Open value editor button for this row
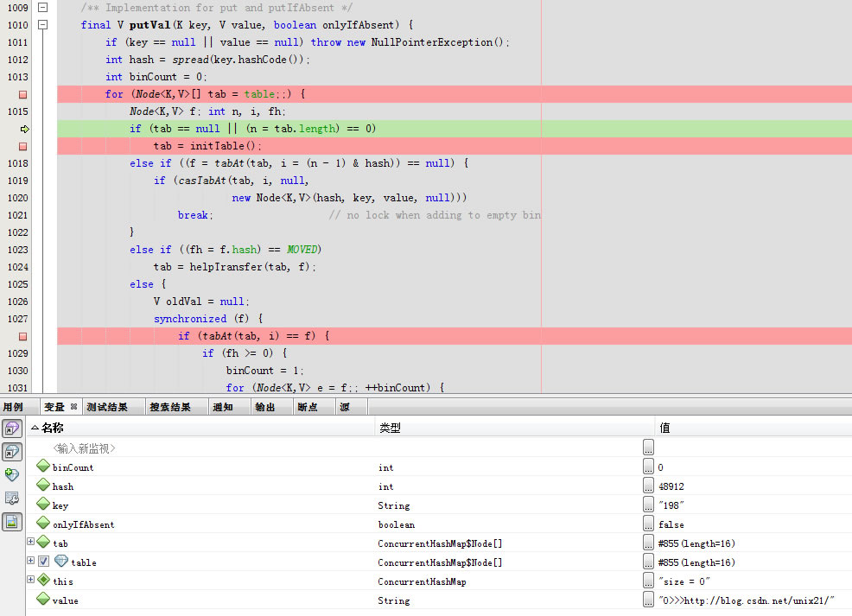The width and height of the screenshot is (852, 616). [x=648, y=581]
